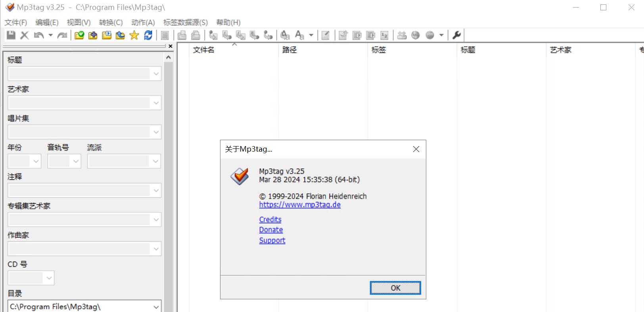The height and width of the screenshot is (312, 644).
Task: Open Options with the wrench icon
Action: coord(457,35)
